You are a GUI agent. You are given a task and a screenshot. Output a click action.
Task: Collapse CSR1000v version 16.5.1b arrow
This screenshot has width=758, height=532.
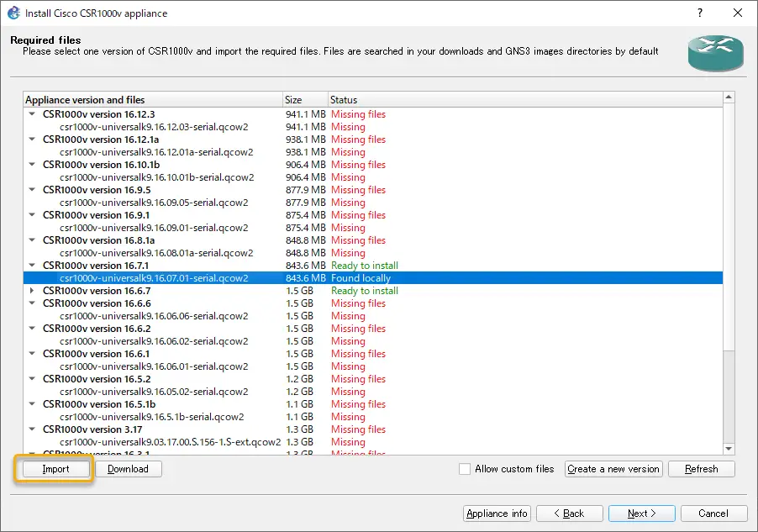(x=32, y=404)
